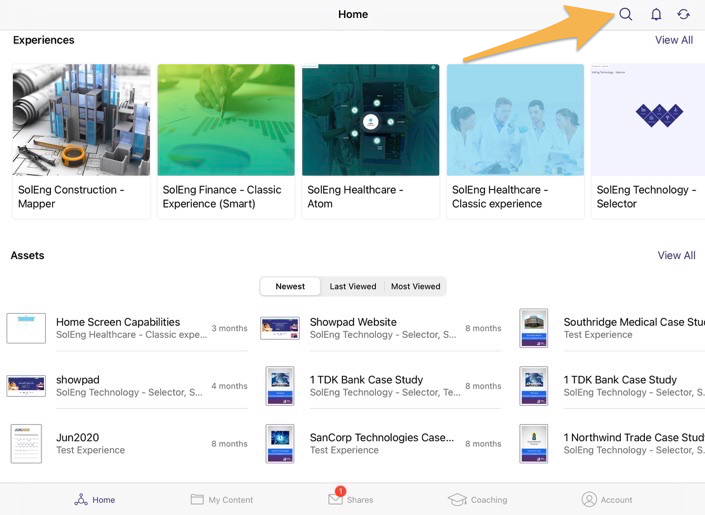Select lowercase showpad asset title
705x515 pixels.
[78, 380]
